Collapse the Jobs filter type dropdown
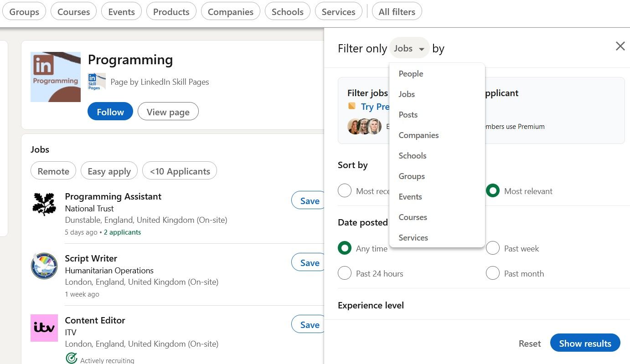The width and height of the screenshot is (630, 364). pyautogui.click(x=409, y=48)
